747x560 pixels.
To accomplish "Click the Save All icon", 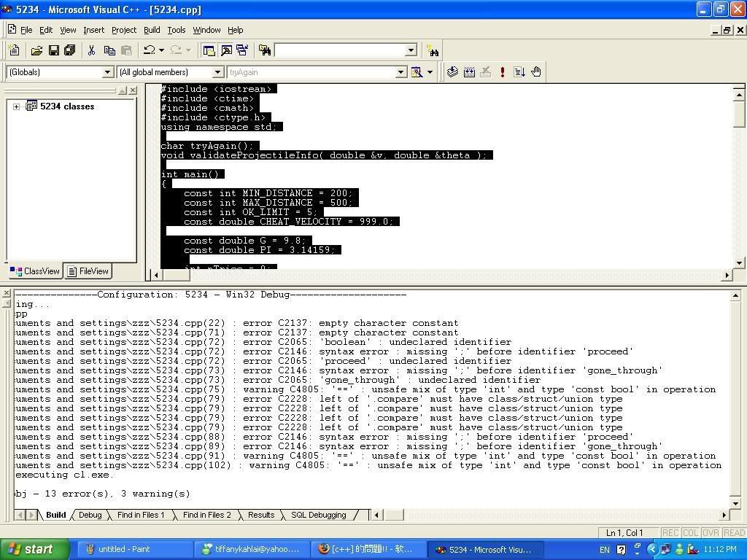I will [70, 50].
